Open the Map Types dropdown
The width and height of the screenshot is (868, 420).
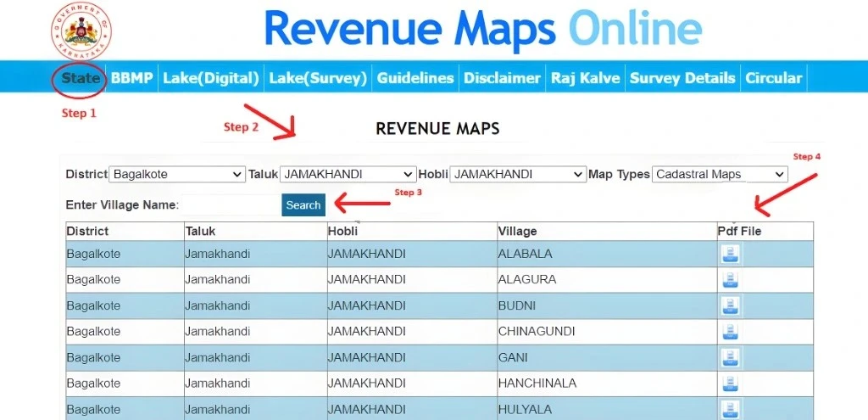[x=720, y=174]
